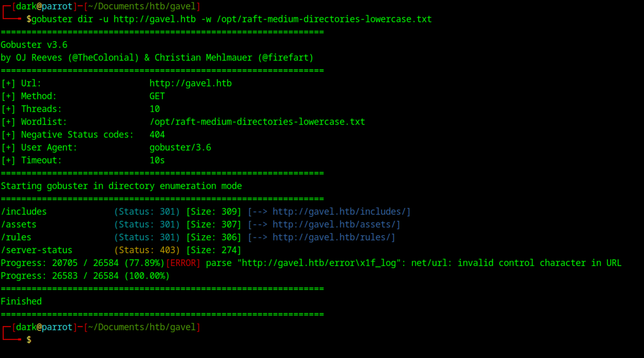Click the Gobuster v3.6 version line
This screenshot has width=644, height=358.
[34, 45]
